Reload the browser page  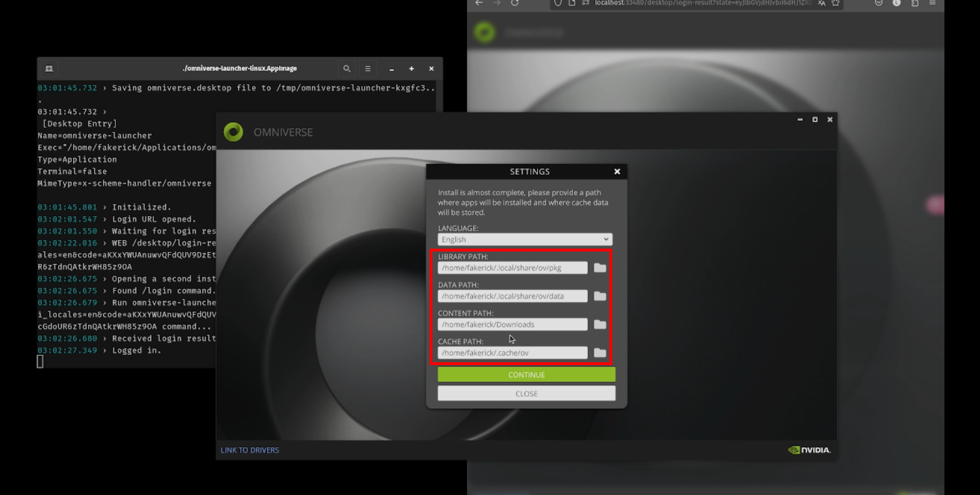click(515, 3)
